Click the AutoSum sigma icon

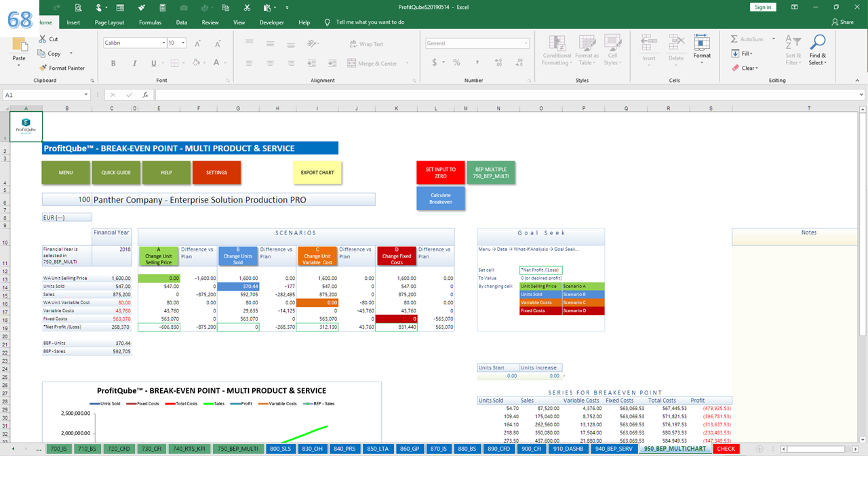(x=735, y=39)
